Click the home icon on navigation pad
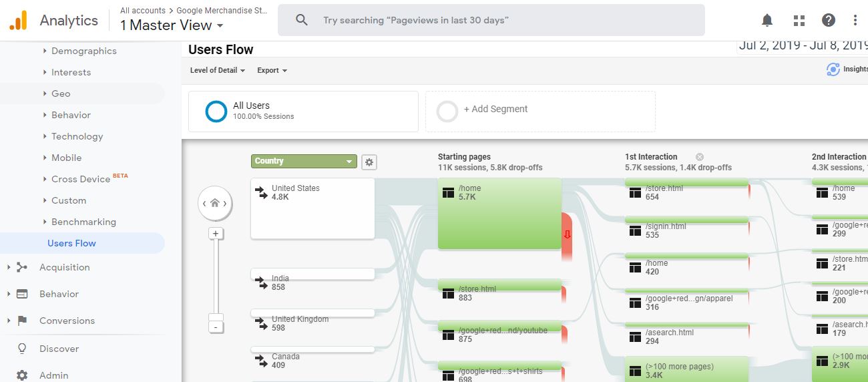868x382 pixels. 215,203
